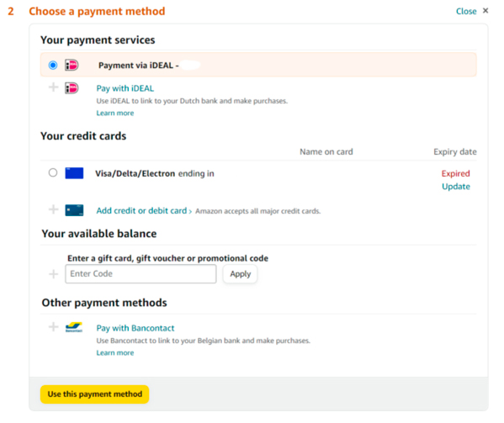Screen dimensions: 504x423
Task: Click the plus icon beside Pay with iDEAL
Action: point(53,87)
